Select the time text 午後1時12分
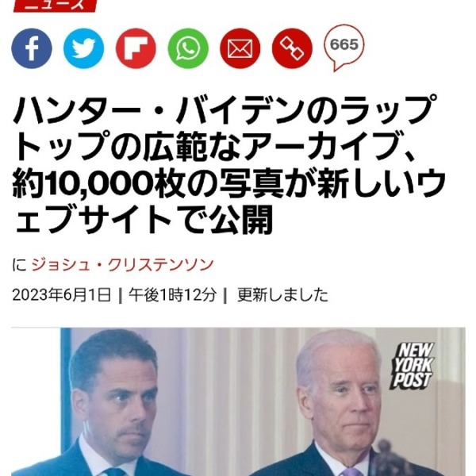The width and height of the screenshot is (476, 476). (x=172, y=295)
